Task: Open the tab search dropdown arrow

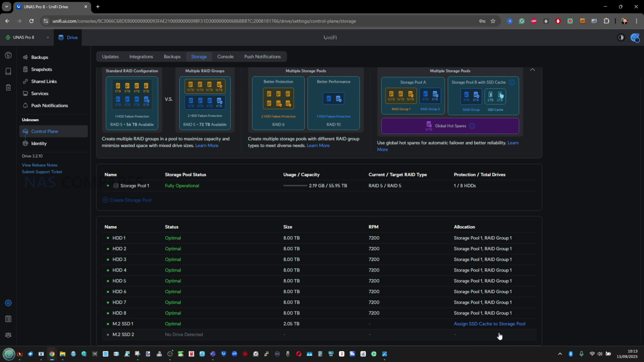Action: [7, 7]
